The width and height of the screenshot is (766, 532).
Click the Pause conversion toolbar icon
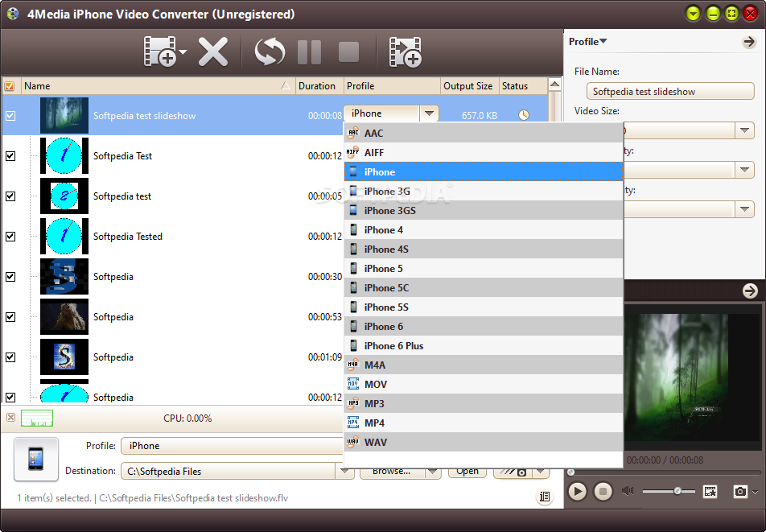tap(309, 52)
